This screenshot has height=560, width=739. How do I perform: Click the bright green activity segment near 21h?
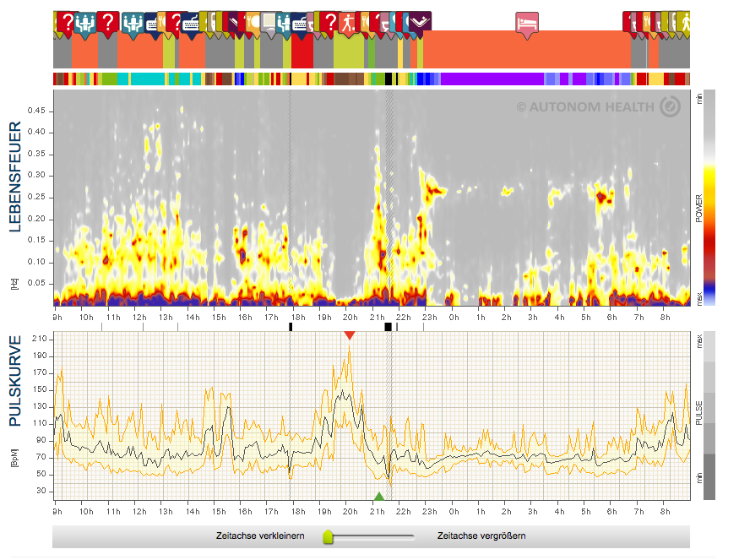(x=372, y=52)
